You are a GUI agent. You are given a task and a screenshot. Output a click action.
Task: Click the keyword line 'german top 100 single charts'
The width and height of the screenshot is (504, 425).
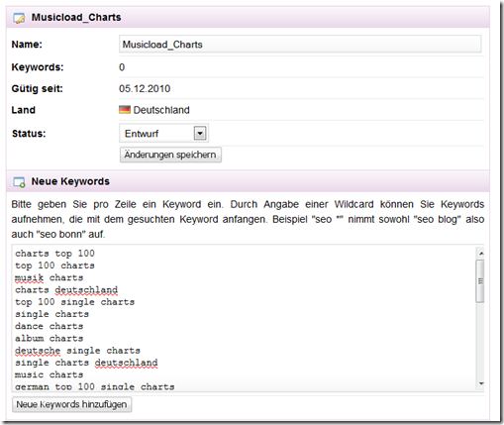95,386
